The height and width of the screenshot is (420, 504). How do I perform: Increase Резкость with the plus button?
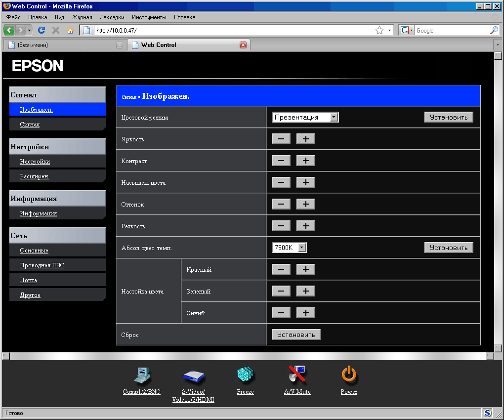[x=306, y=226]
